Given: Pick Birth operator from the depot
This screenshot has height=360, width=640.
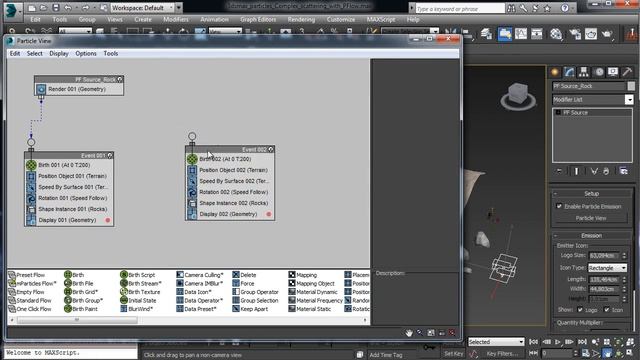Looking at the screenshot, I should coord(74,275).
